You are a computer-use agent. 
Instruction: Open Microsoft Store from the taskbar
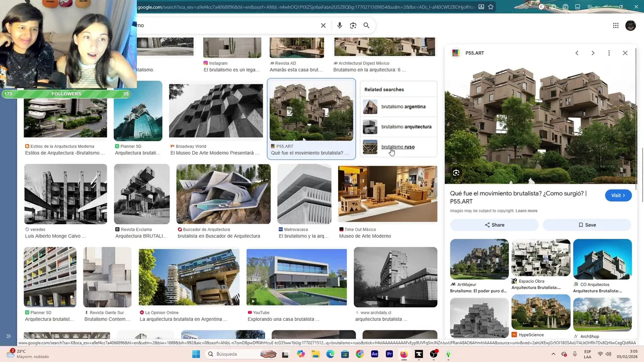(x=345, y=354)
